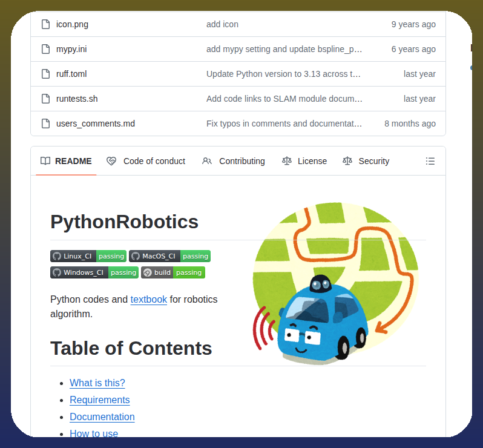Open the users_comments.md file
The image size is (483, 448).
(x=96, y=124)
